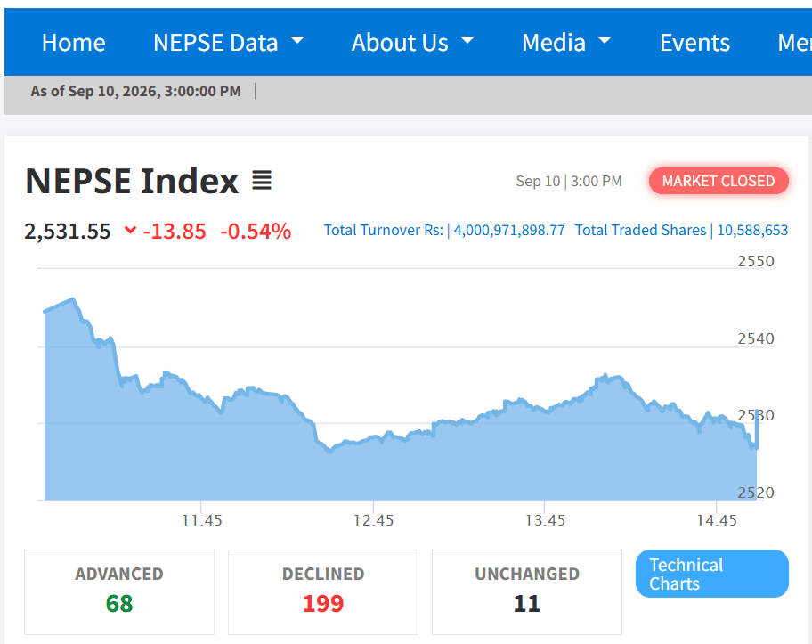Screen dimensions: 812x644
Task: Click the percent change -0.54%
Action: 256,231
